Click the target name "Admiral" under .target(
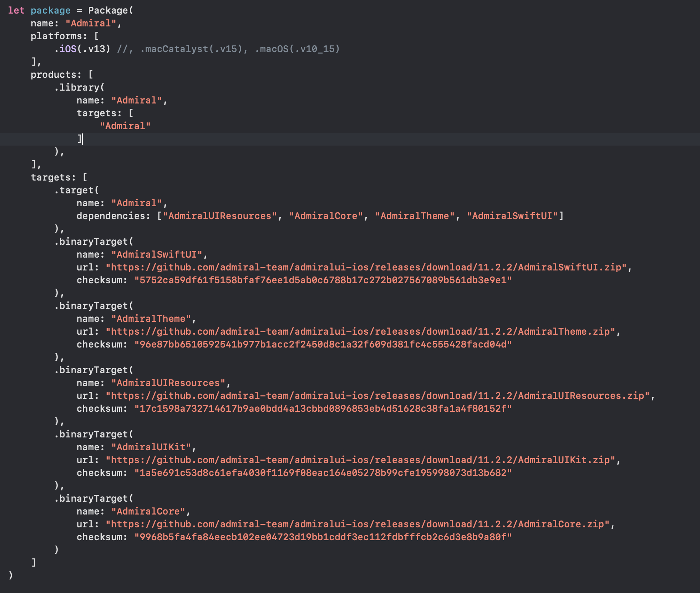Viewport: 700px width, 593px height. coord(137,203)
